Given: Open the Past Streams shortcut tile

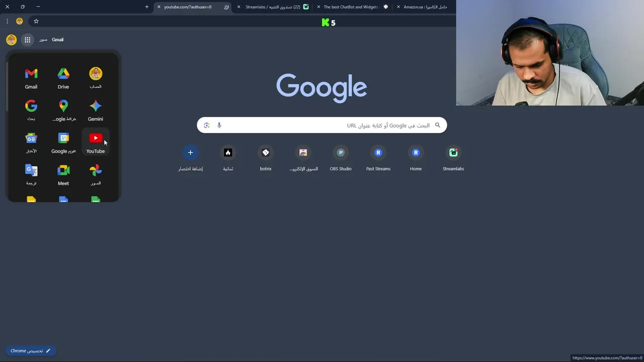Looking at the screenshot, I should tap(378, 158).
